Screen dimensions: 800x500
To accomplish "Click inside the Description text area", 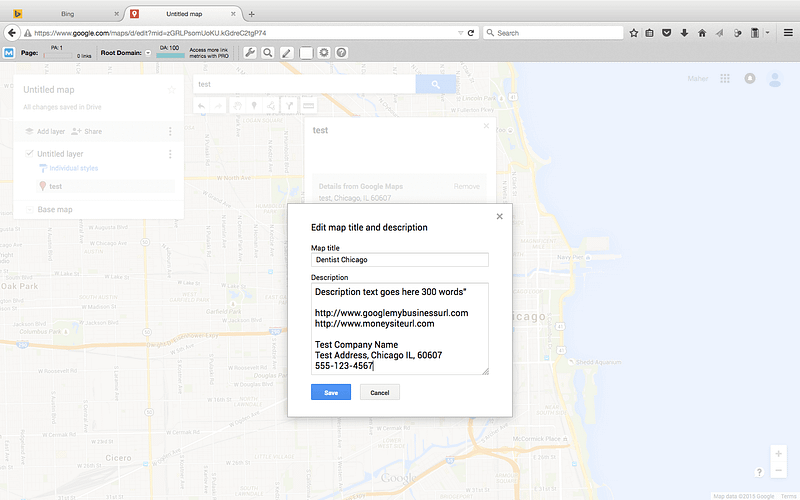I will 399,329.
